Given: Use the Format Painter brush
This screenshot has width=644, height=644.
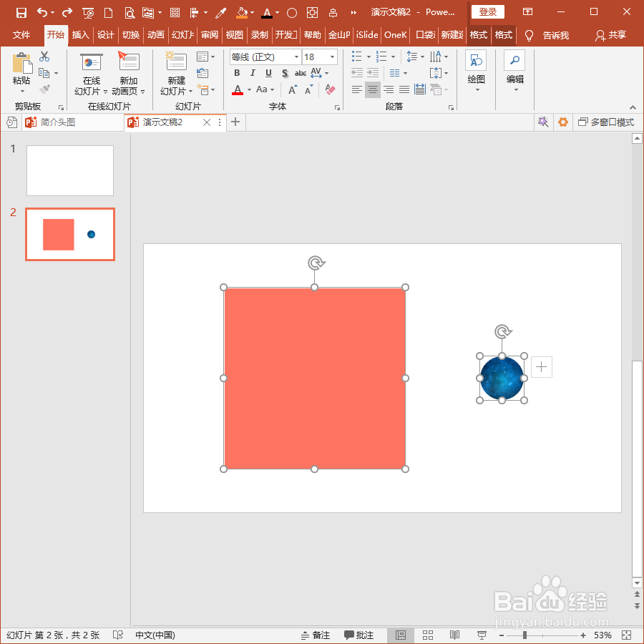Looking at the screenshot, I should tap(44, 89).
